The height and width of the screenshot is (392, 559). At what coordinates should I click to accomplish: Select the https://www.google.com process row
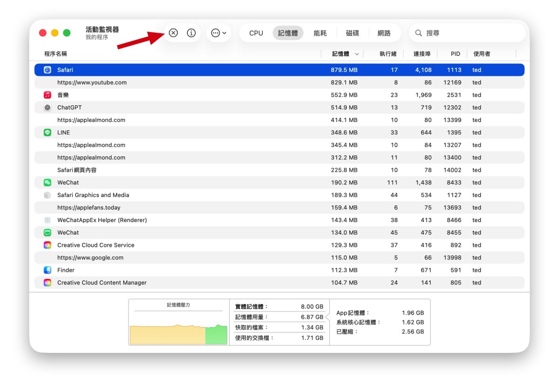279,257
